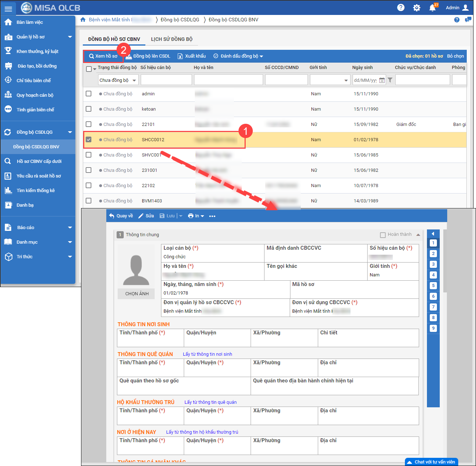Toggle the select-all checkbox in table header

pyautogui.click(x=89, y=69)
